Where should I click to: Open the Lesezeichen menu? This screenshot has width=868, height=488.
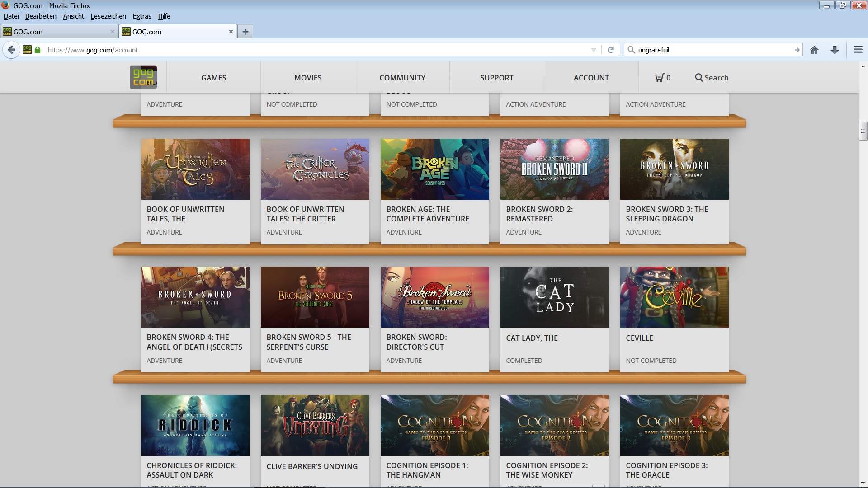pyautogui.click(x=108, y=16)
